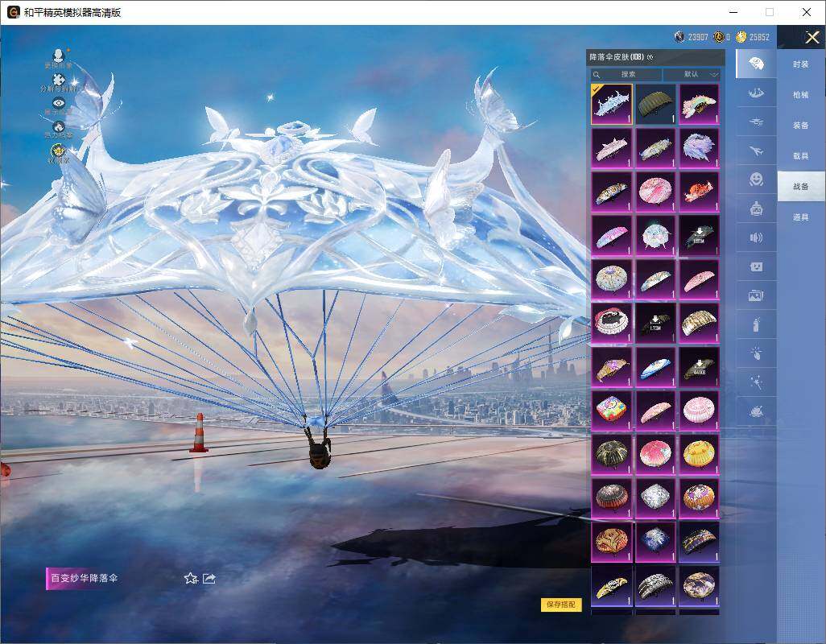Select the red-frilled round parachute with black center
Screen dimensions: 826x644
[x=612, y=323]
